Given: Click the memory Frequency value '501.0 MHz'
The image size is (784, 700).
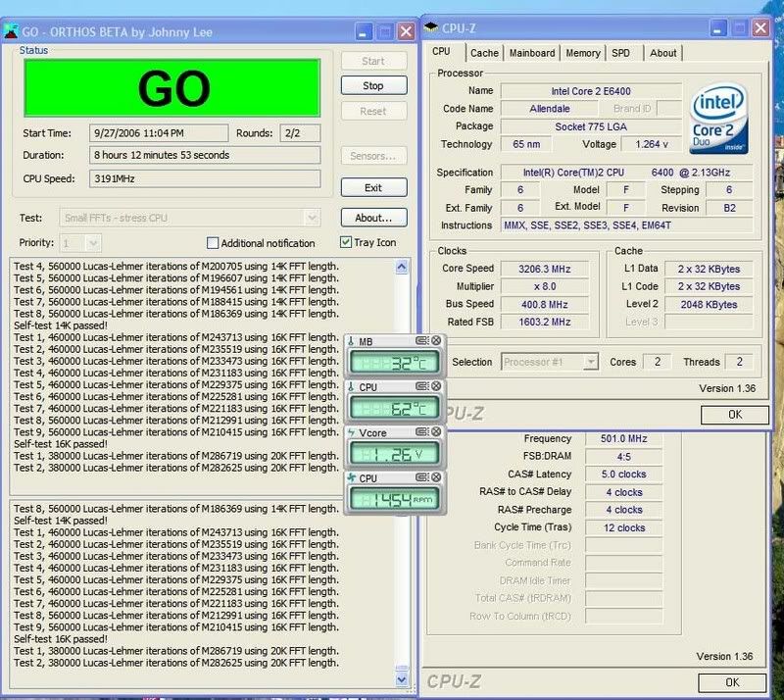Looking at the screenshot, I should [623, 439].
